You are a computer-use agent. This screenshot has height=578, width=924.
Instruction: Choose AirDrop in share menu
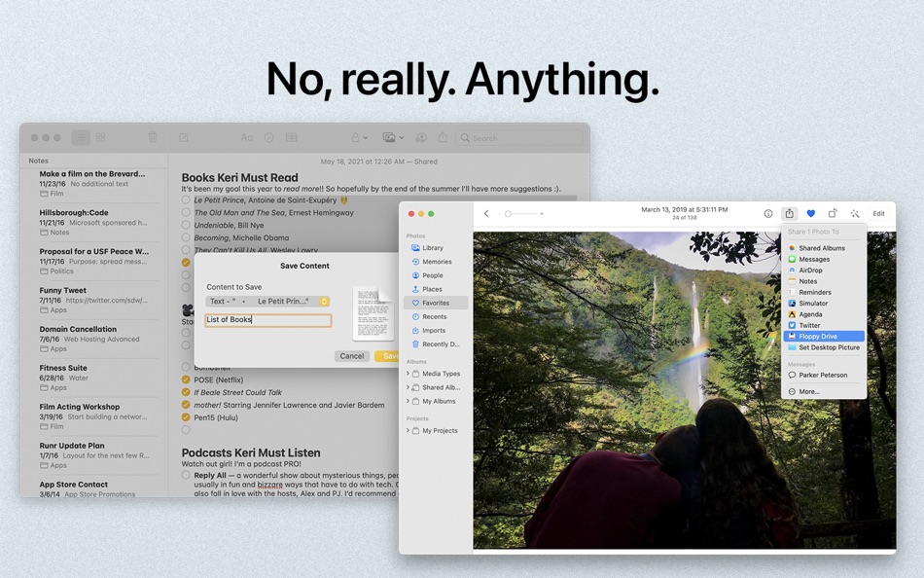coord(822,271)
